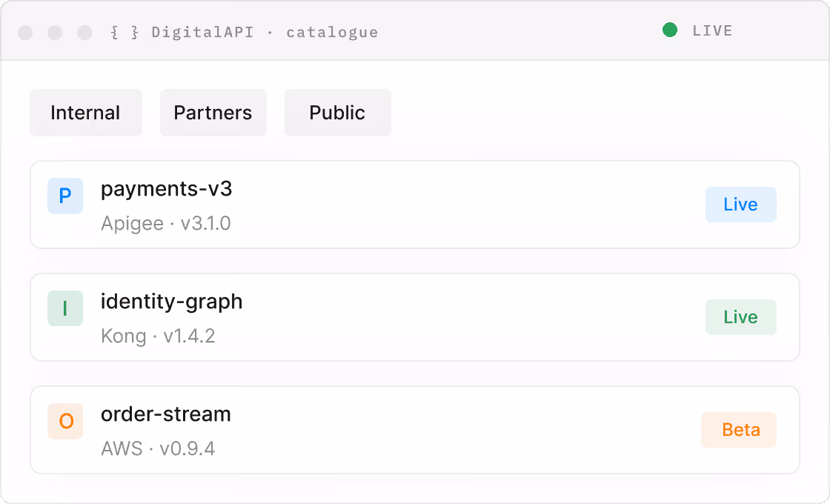This screenshot has width=830, height=504.
Task: Click the blue Live badge on payments-v3
Action: click(740, 205)
